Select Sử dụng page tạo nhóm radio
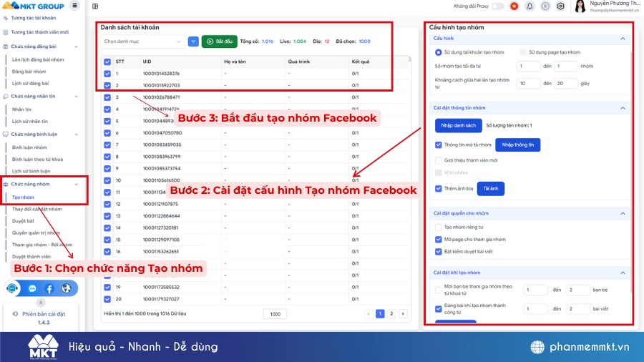Viewport: 644px width, 362px height. click(x=523, y=52)
